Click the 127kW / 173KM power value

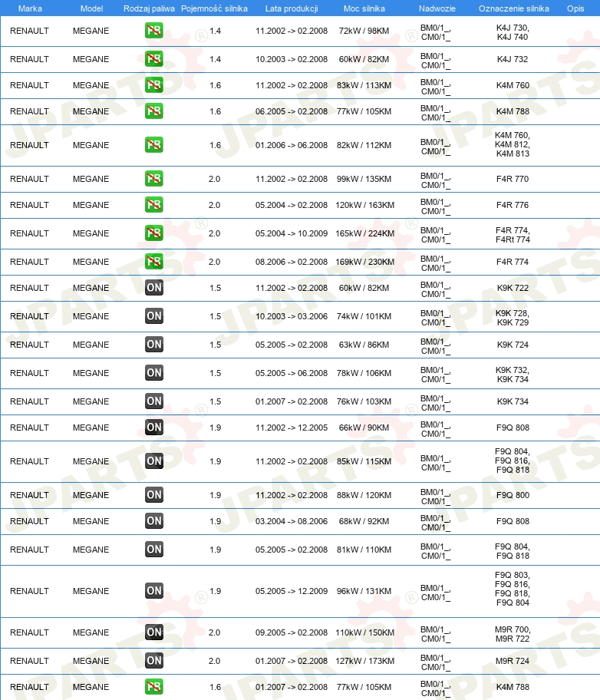(364, 661)
